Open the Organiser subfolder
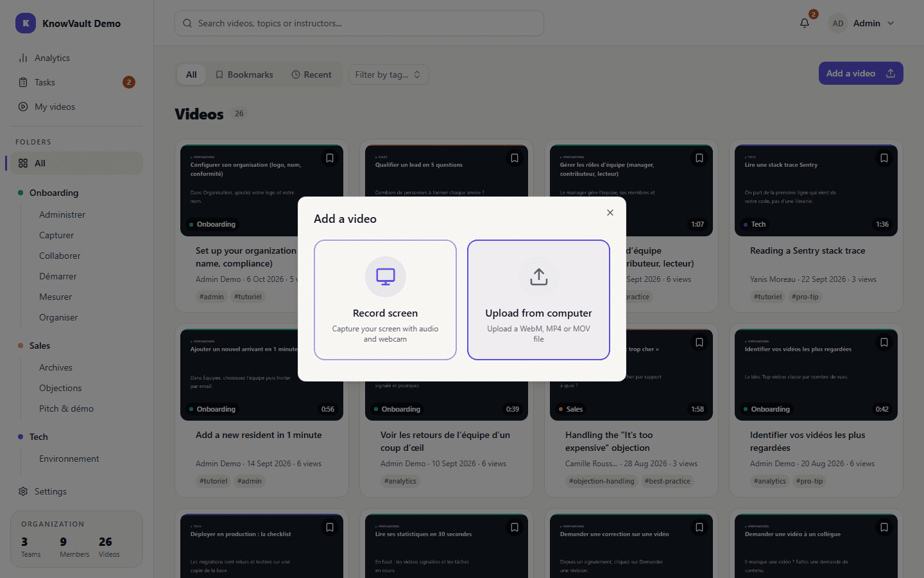This screenshot has width=924, height=578. point(58,317)
